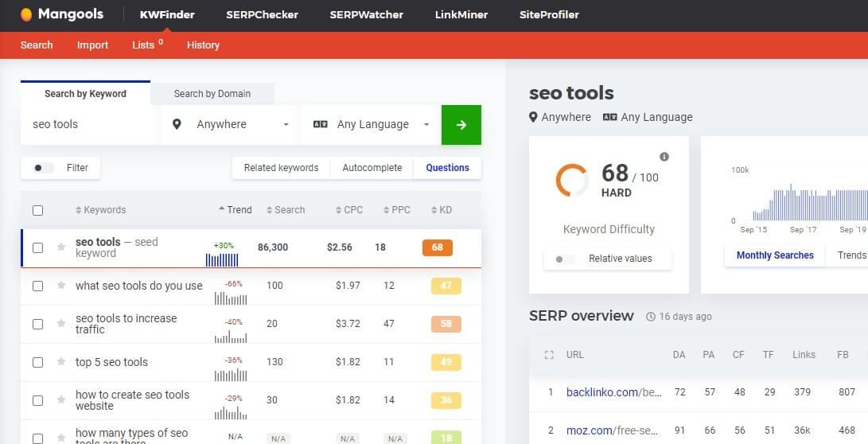The width and height of the screenshot is (868, 444).
Task: Click the Links column header in SERP overview
Action: coord(804,355)
